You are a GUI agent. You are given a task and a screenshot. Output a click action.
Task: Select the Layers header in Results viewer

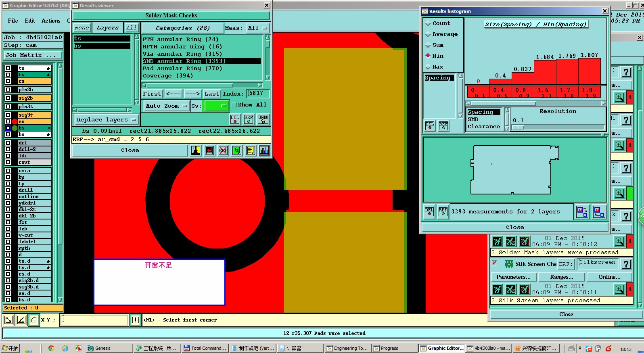(x=108, y=28)
